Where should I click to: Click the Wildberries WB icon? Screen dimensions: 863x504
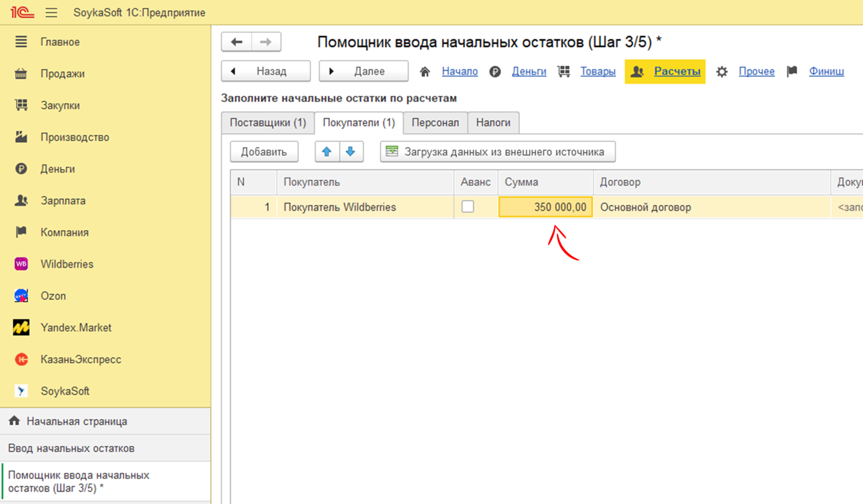[x=21, y=264]
